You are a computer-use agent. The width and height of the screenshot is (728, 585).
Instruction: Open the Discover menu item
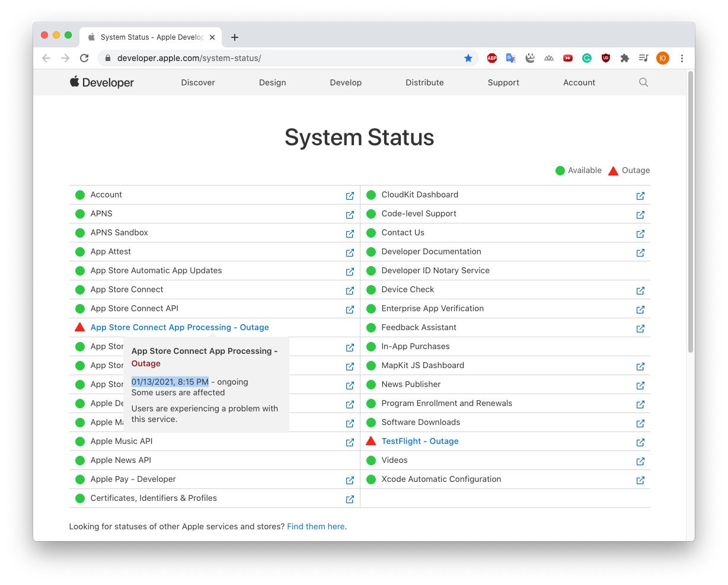coord(198,82)
